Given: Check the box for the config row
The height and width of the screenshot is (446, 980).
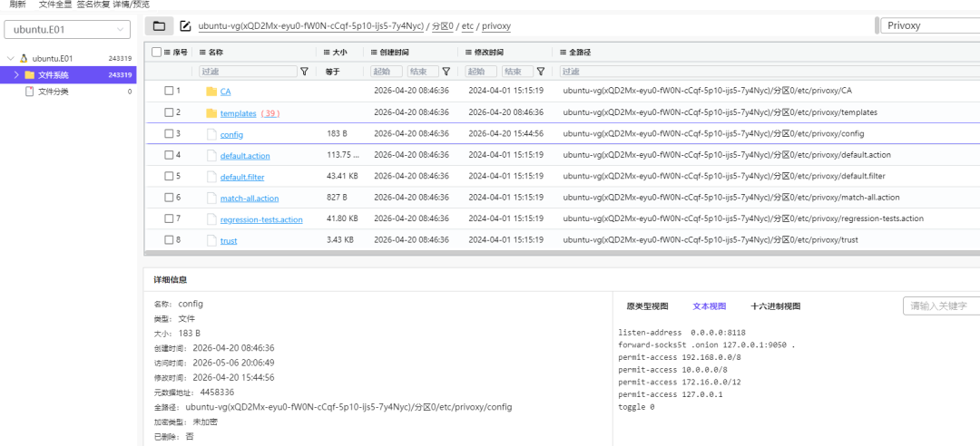Looking at the screenshot, I should 169,133.
